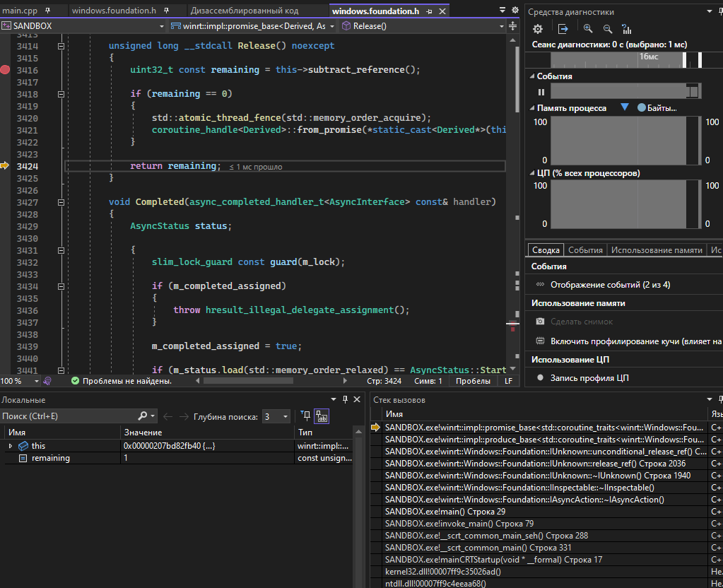723x588 pixels.
Task: Pin the Локальные panel
Action: coord(344,399)
